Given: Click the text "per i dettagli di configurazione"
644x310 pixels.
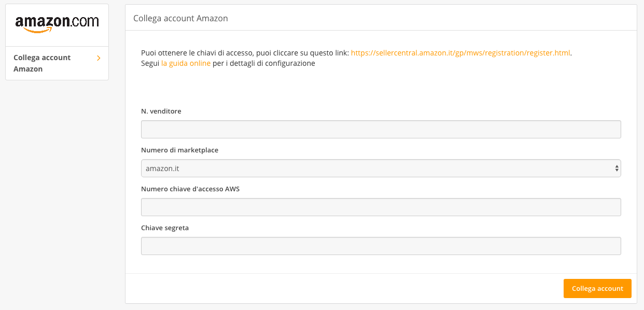Looking at the screenshot, I should click(x=264, y=63).
